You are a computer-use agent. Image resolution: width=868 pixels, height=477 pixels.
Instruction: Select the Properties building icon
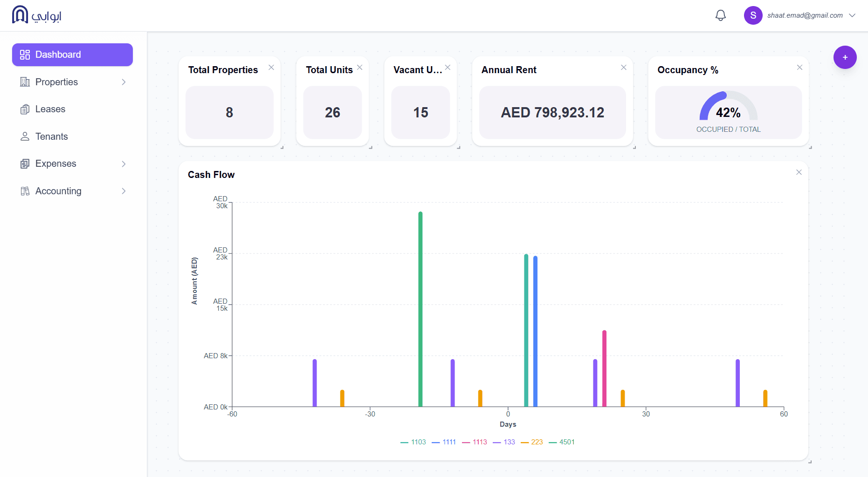pyautogui.click(x=25, y=82)
